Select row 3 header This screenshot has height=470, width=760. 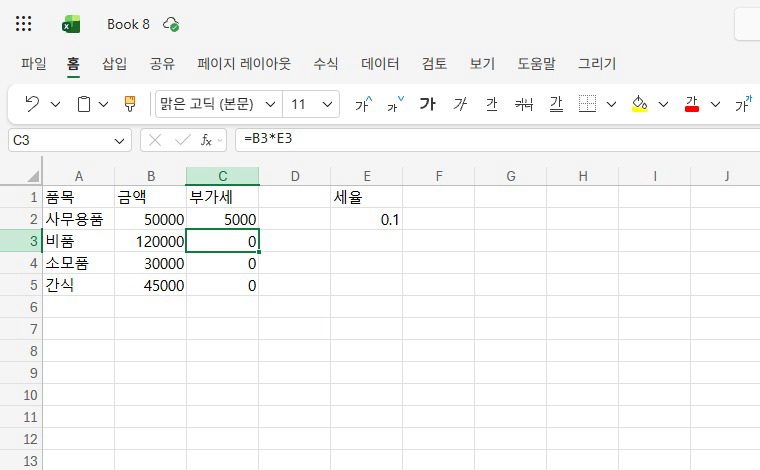click(21, 241)
